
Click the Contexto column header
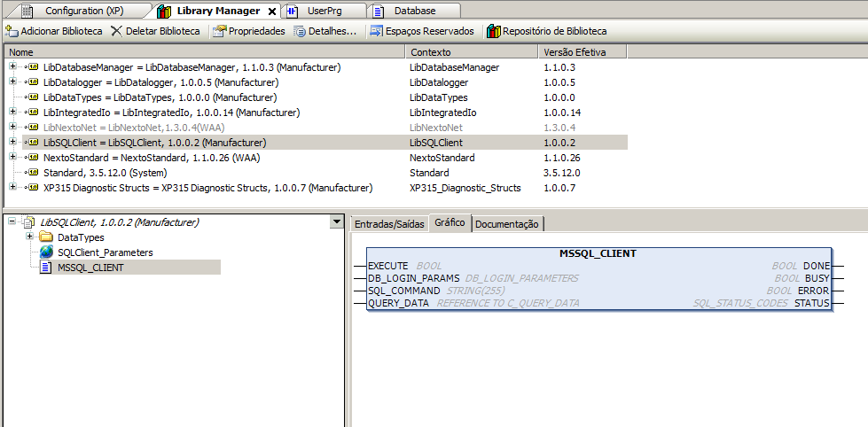(431, 52)
